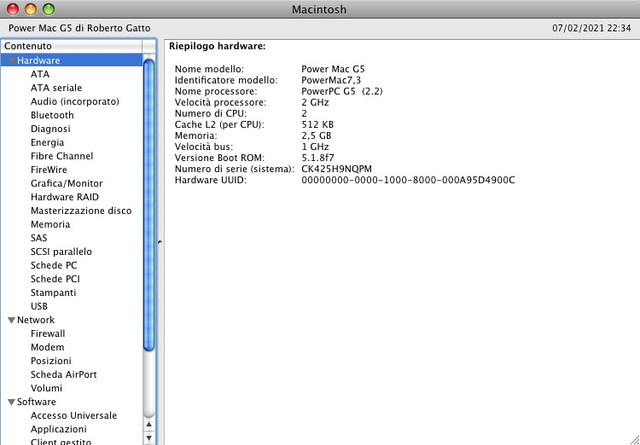
Task: Click the split-pane divider handle
Action: [160, 242]
